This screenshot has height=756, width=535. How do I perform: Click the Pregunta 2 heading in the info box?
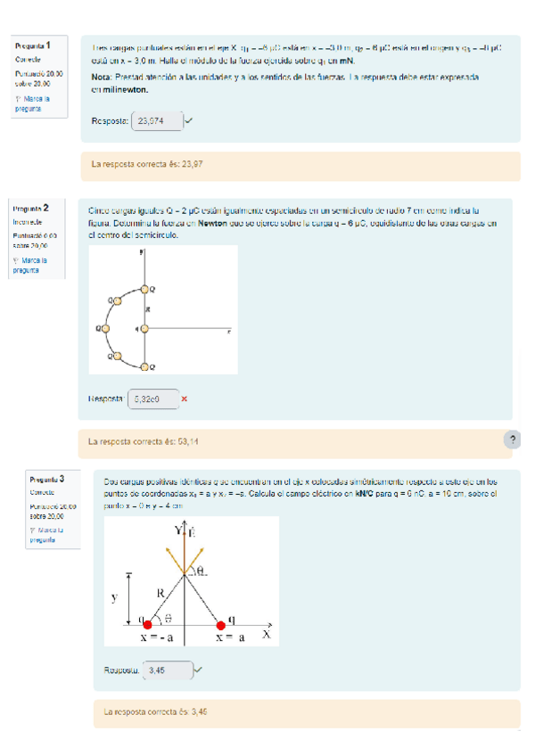tap(31, 208)
